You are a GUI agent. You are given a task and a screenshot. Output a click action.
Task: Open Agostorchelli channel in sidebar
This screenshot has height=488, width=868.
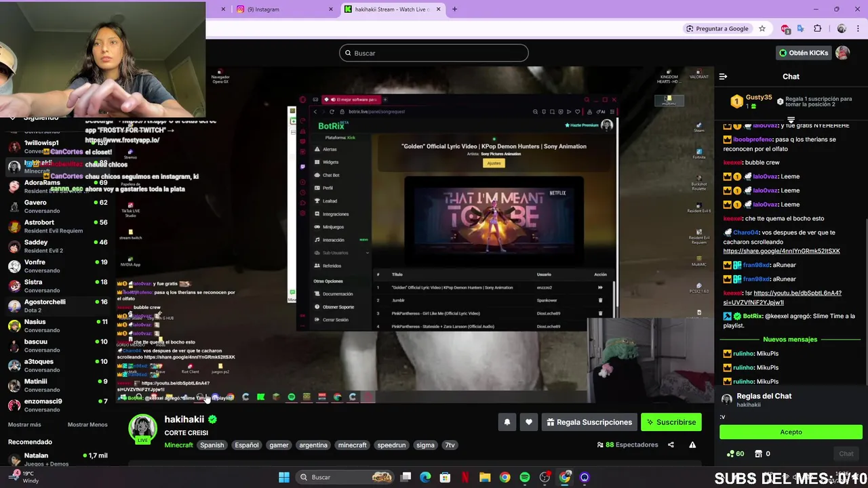coord(57,306)
